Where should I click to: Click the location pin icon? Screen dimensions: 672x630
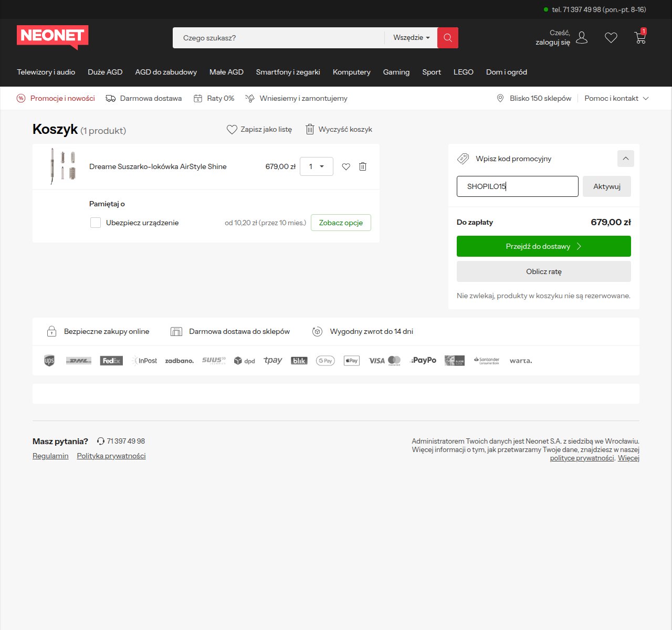pyautogui.click(x=500, y=98)
